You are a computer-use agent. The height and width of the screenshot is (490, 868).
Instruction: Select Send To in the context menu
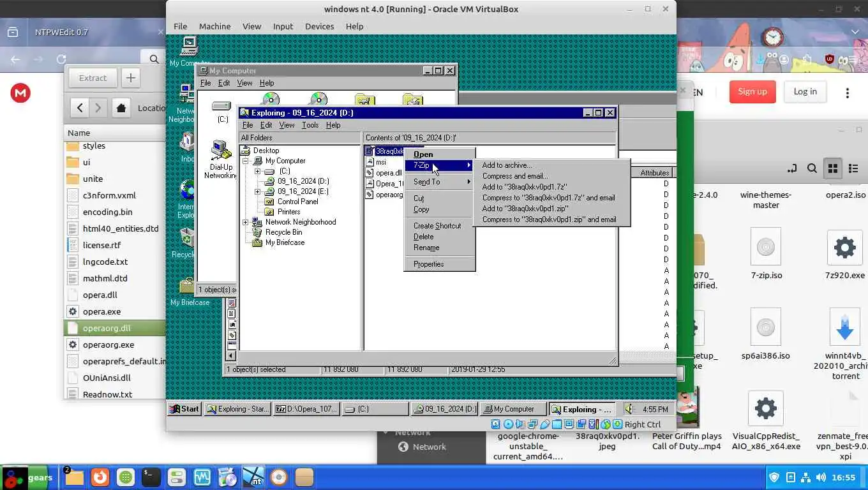439,182
